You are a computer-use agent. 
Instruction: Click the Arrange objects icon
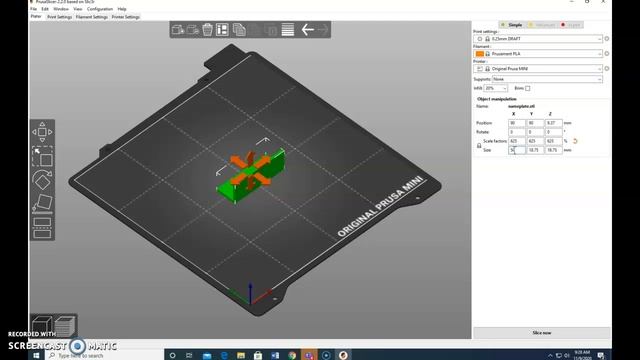point(222,30)
